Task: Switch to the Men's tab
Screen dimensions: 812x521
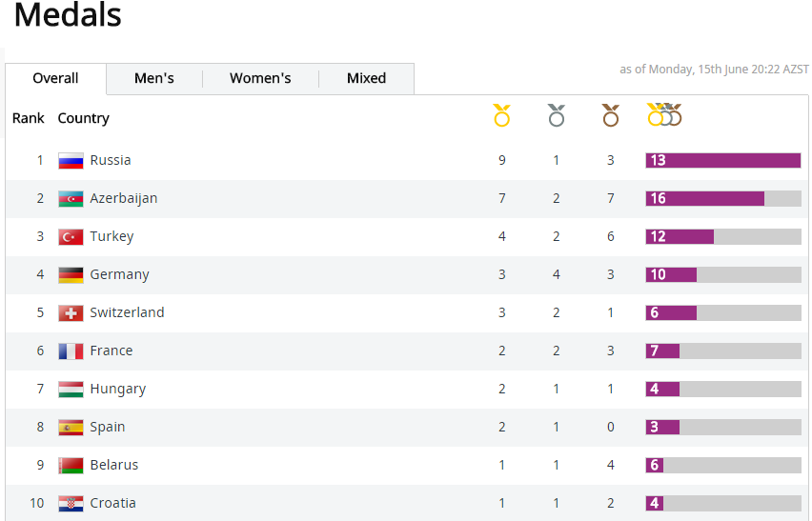Action: coord(154,79)
